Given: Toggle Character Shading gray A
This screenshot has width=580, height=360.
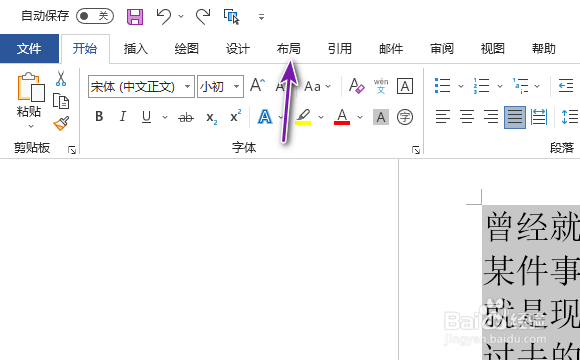Looking at the screenshot, I should pyautogui.click(x=381, y=118).
